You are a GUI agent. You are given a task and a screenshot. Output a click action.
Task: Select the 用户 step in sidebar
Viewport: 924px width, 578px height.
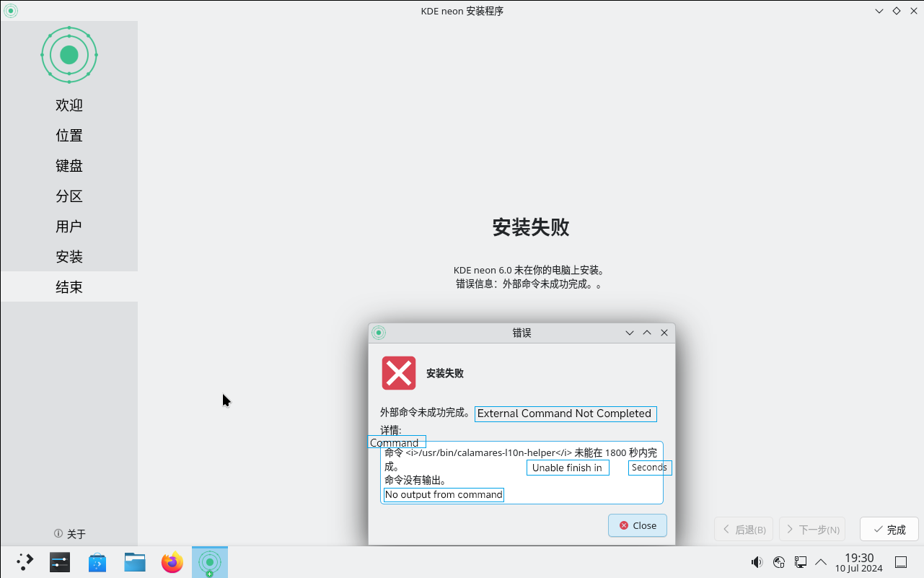(69, 227)
